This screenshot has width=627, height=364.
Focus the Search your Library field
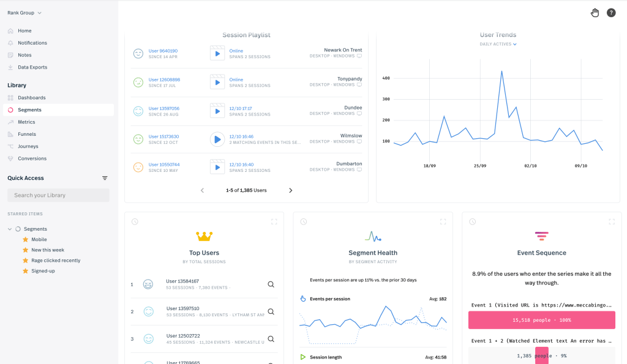[x=58, y=195]
